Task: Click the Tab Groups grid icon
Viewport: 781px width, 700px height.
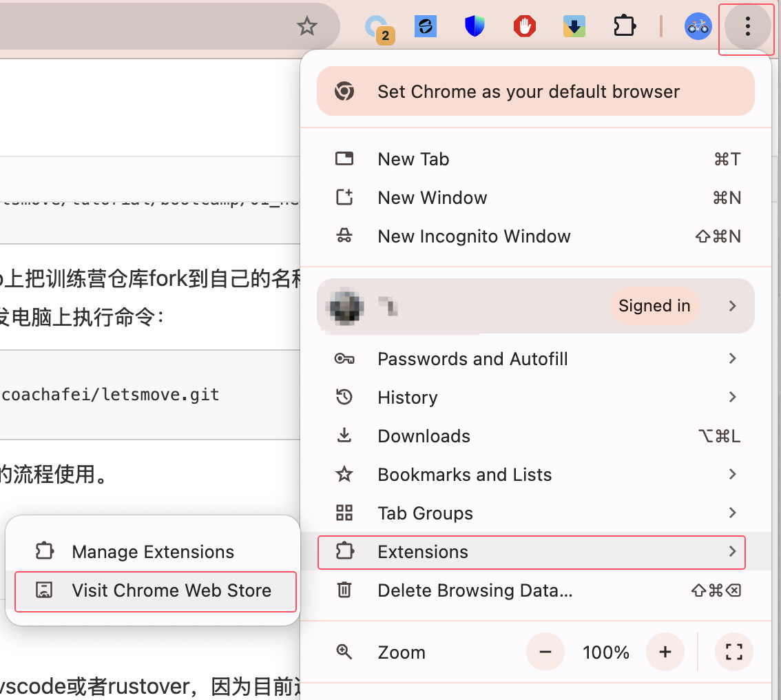Action: tap(344, 513)
